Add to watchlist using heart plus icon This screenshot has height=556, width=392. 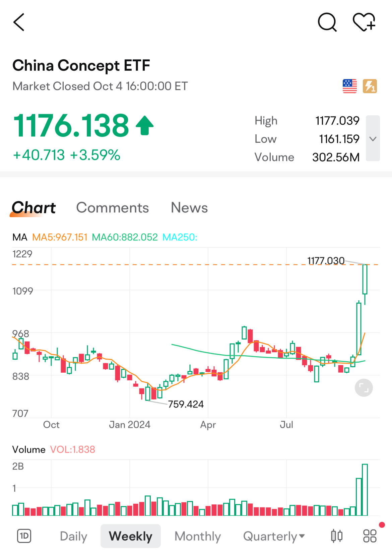click(x=364, y=22)
